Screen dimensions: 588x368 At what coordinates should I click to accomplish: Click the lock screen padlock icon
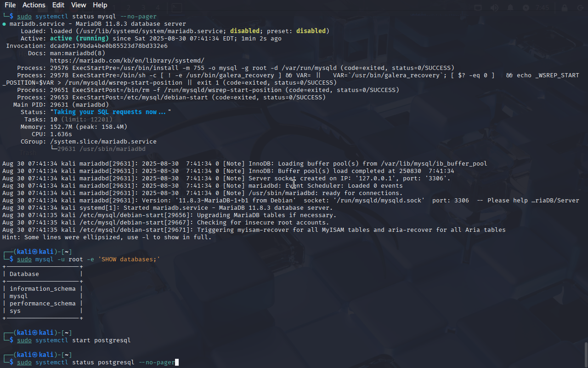(565, 8)
